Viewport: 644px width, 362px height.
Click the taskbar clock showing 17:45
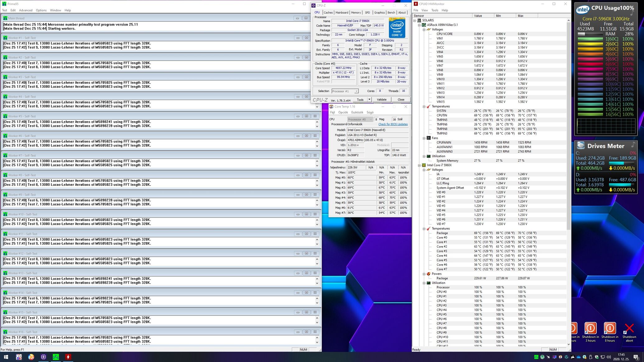(x=621, y=357)
